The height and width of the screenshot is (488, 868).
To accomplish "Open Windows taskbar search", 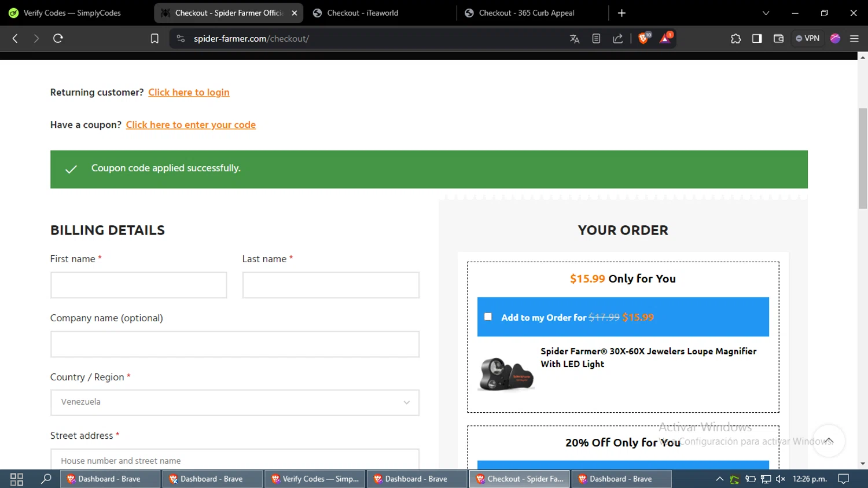I will pos(46,479).
